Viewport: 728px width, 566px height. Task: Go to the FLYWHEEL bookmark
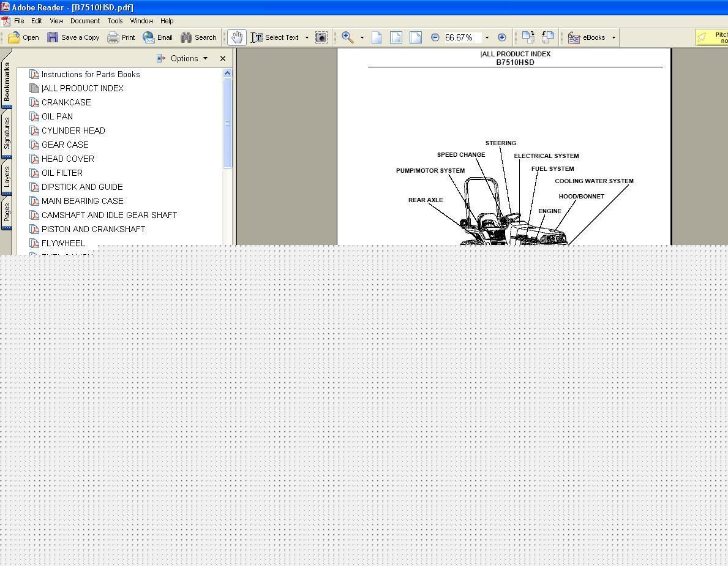click(x=63, y=243)
